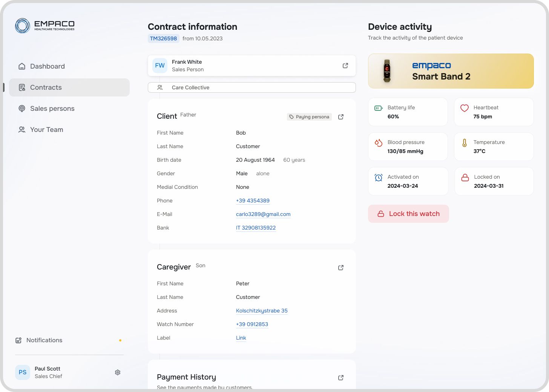Screen dimensions: 549x392
Task: Open the caregiver address Kolschitzkystrabe 35
Action: coord(262,311)
